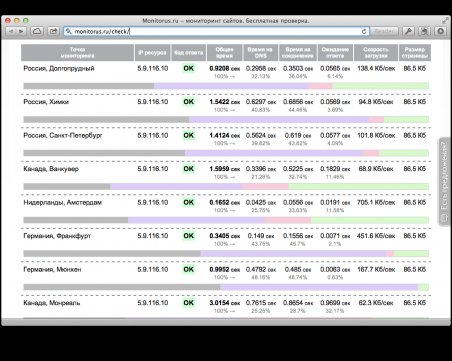Image resolution: width=452 pixels, height=361 pixels.
Task: Click the 'Код ответа' column header
Action: [188, 53]
